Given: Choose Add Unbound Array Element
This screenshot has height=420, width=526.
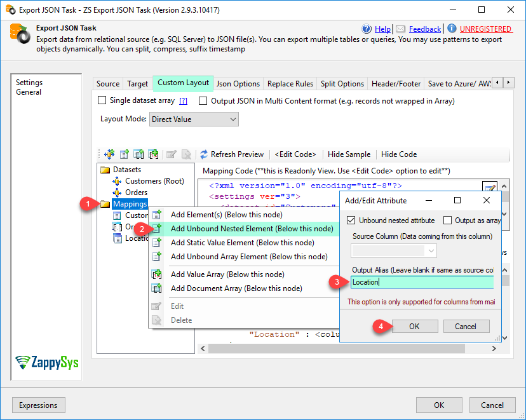Looking at the screenshot, I should tap(244, 257).
